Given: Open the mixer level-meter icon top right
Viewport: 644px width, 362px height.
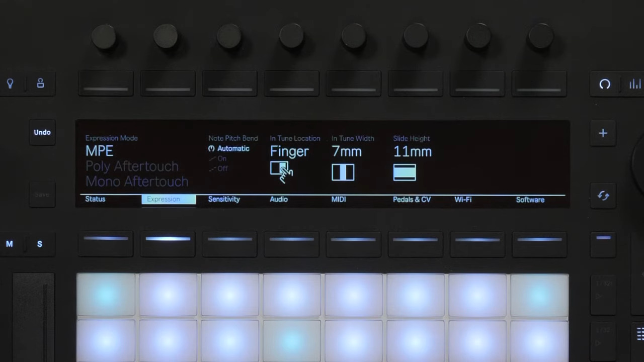Looking at the screenshot, I should [x=634, y=84].
